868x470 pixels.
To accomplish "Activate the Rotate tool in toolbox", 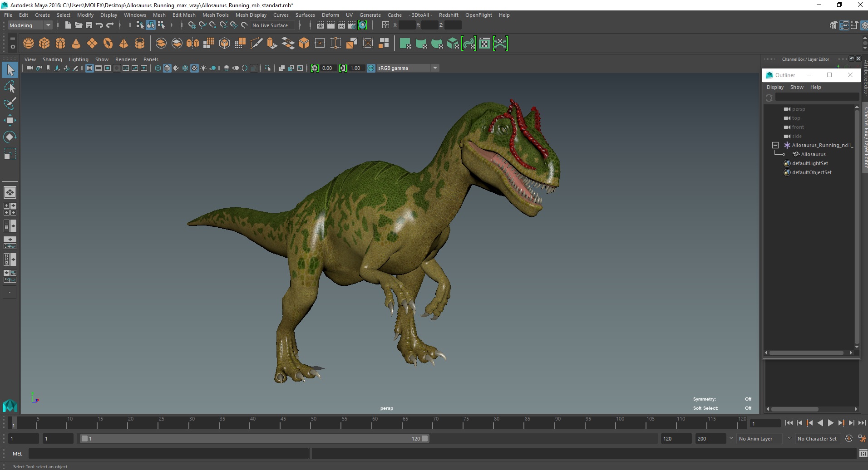I will click(10, 137).
